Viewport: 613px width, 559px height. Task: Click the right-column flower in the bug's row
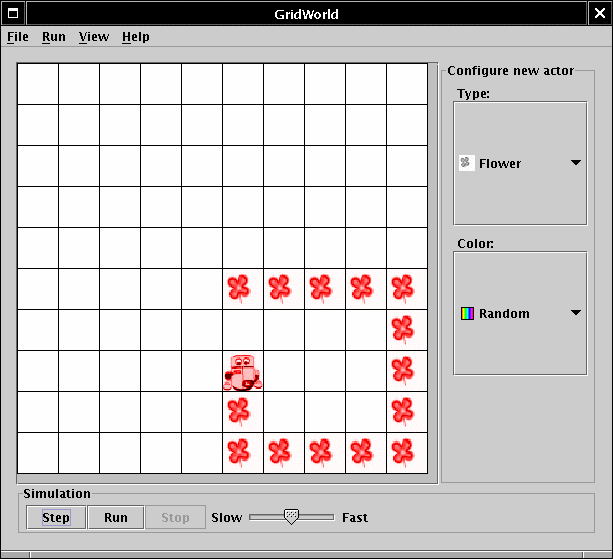click(403, 371)
